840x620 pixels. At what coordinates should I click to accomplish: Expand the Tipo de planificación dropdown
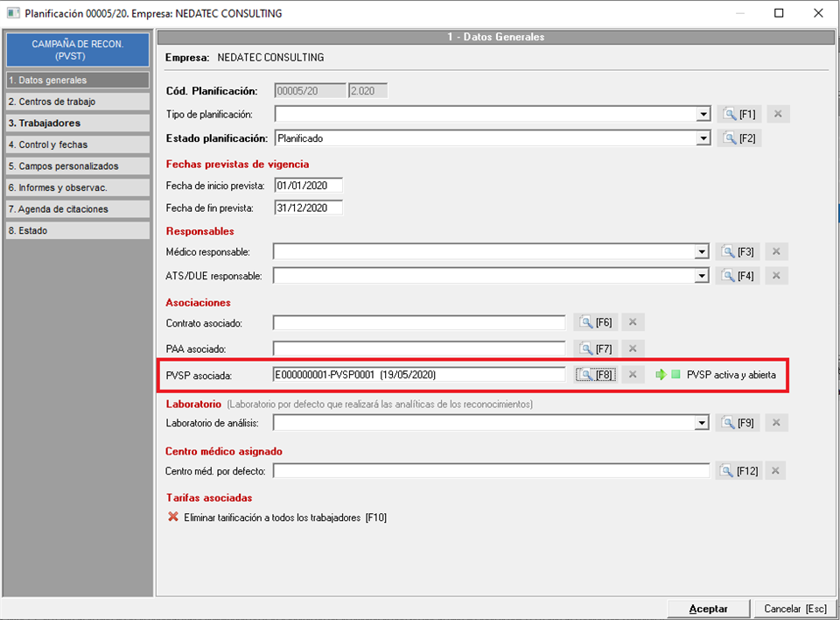click(x=703, y=114)
